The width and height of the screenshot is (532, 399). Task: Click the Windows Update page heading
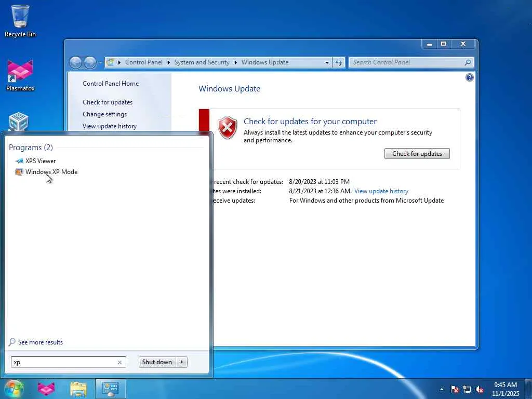[229, 88]
